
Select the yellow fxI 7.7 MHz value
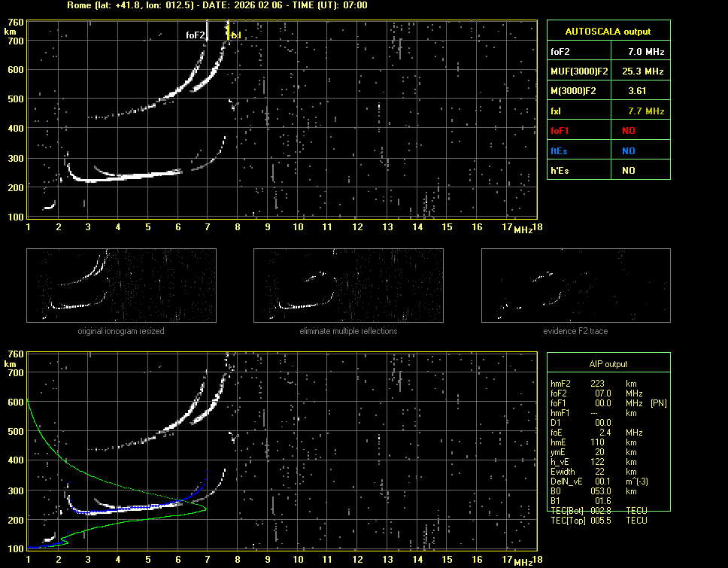point(645,111)
